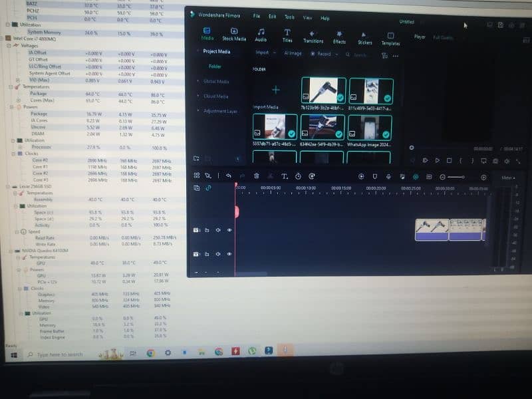Toggle visibility eye on upper video track
532x399 pixels.
[x=229, y=230]
